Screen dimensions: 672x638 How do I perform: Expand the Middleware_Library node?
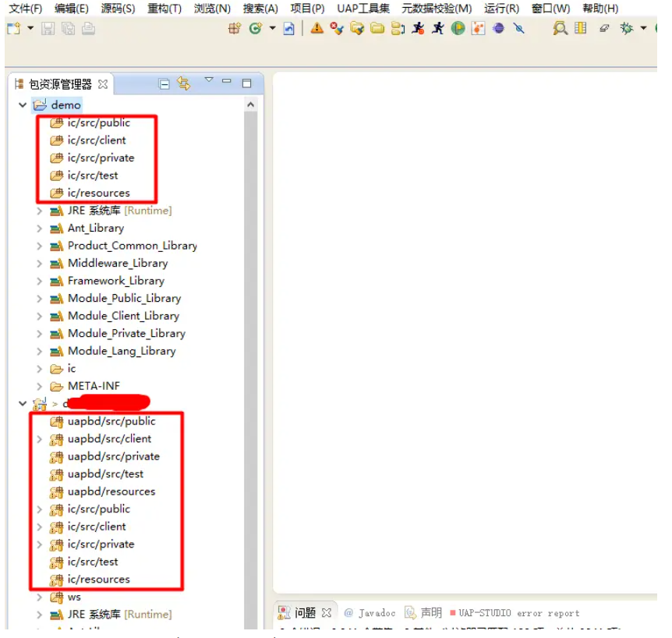[40, 264]
